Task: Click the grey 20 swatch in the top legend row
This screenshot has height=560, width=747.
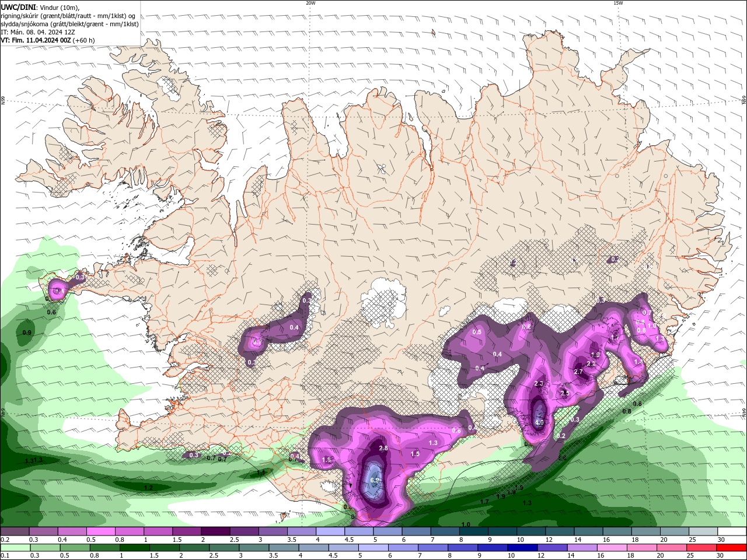Action: click(x=674, y=531)
